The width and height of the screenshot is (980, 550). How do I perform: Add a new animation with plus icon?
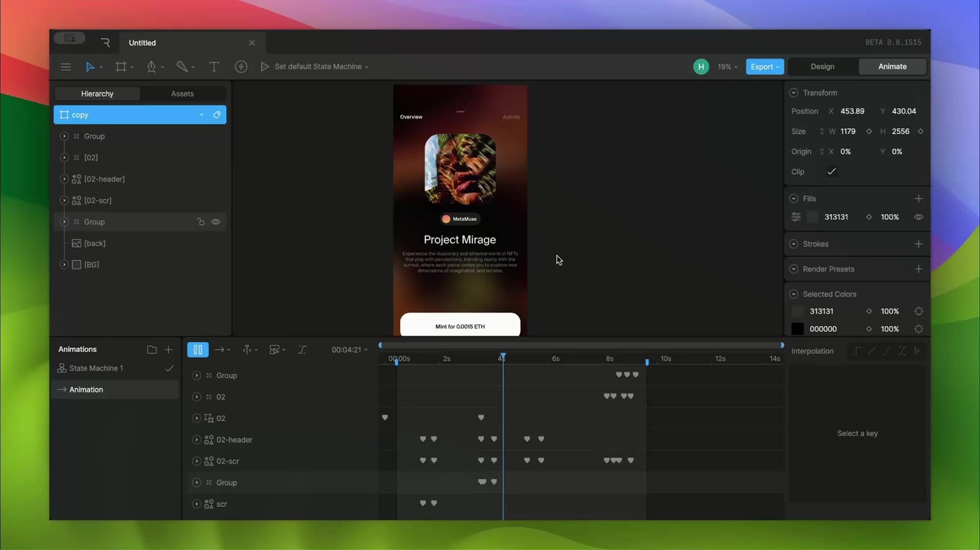point(169,349)
